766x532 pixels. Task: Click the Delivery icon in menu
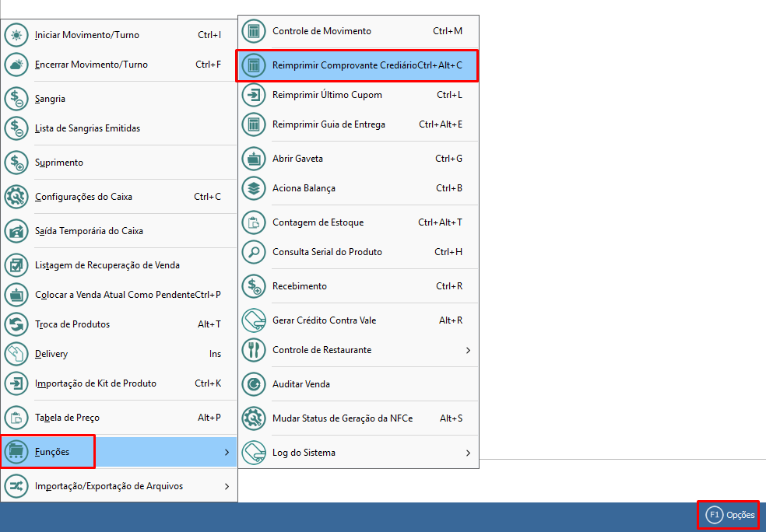[16, 354]
